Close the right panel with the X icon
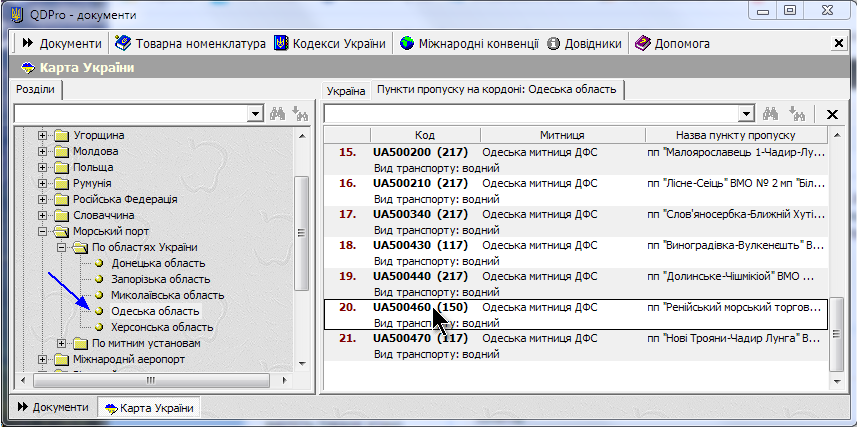857x427 pixels. click(832, 114)
